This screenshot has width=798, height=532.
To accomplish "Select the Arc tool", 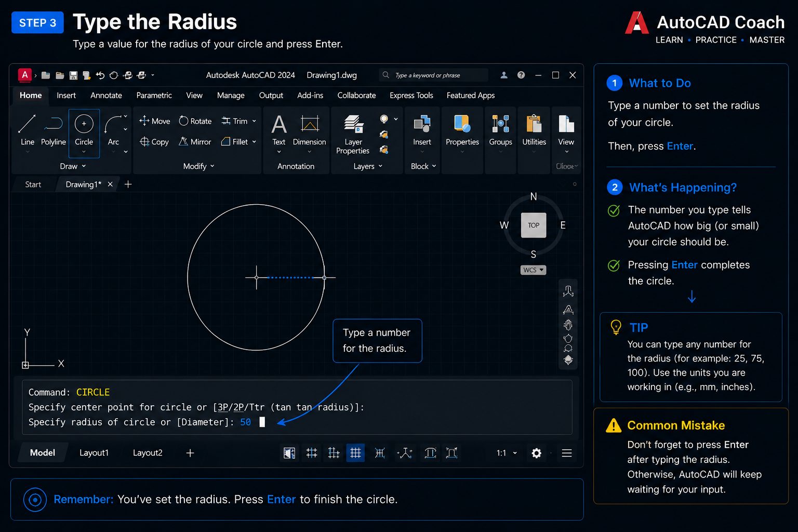I will tap(113, 130).
